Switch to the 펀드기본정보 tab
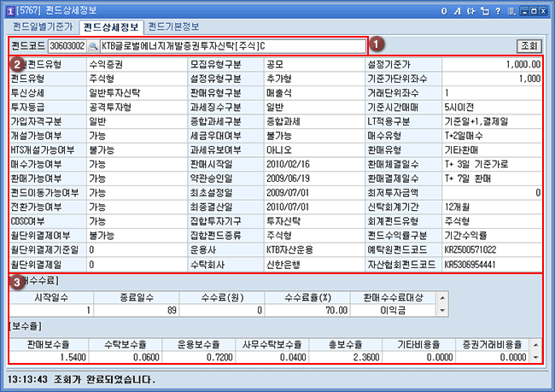The image size is (555, 392). pos(175,26)
